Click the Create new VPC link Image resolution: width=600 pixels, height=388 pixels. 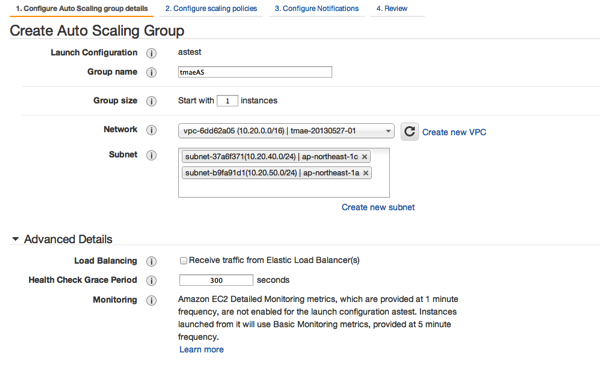point(454,132)
